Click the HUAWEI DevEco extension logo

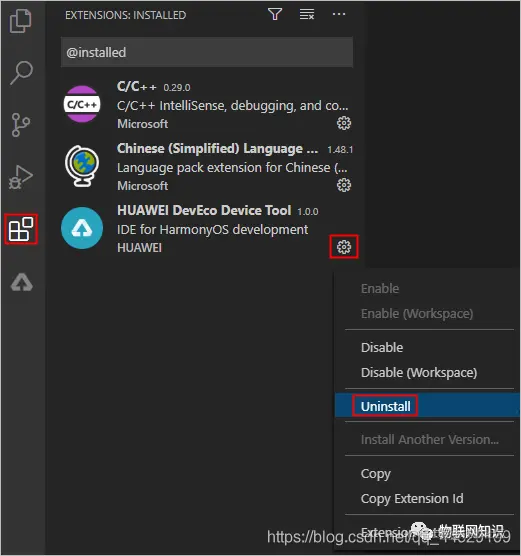coord(82,228)
